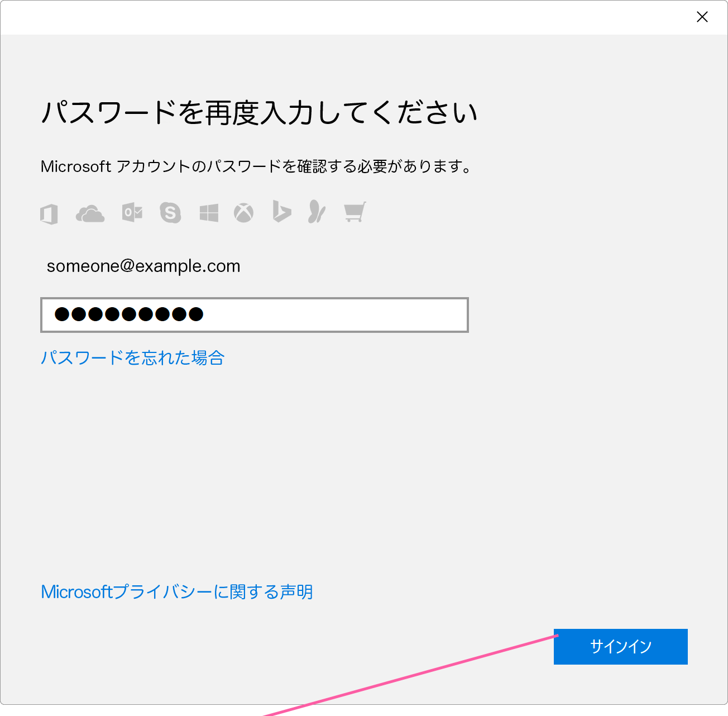This screenshot has height=716, width=728.
Task: Click the OneDrive cloud icon
Action: [90, 214]
